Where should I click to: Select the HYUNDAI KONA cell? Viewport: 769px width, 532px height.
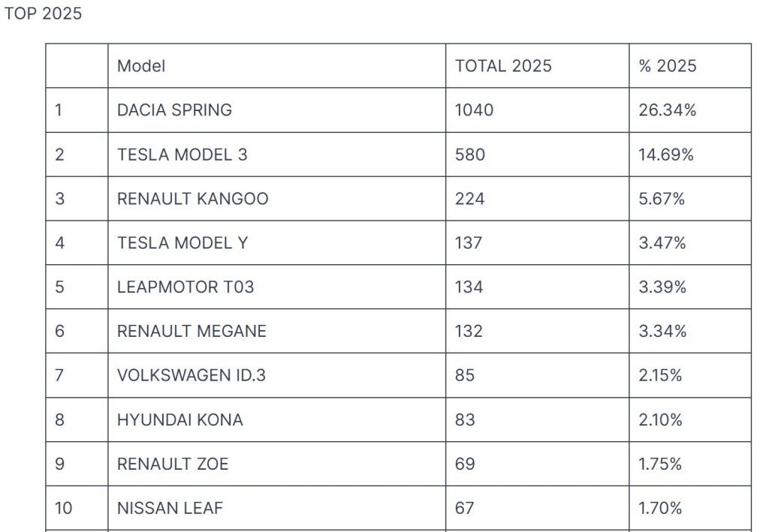pos(180,420)
